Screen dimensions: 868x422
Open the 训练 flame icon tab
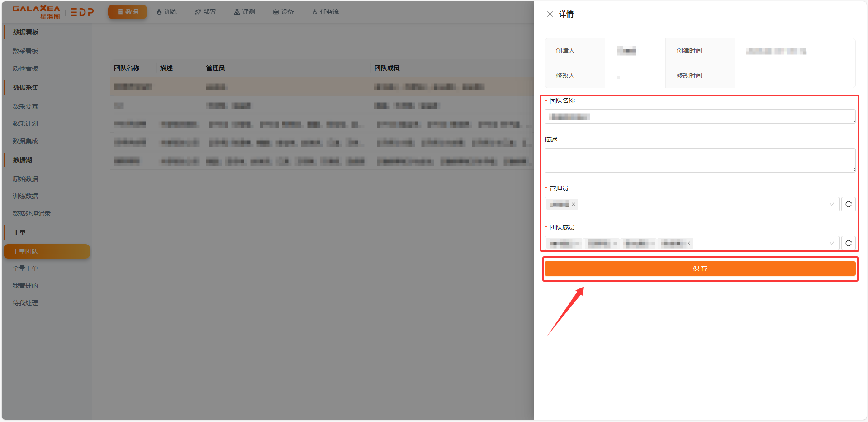(166, 12)
